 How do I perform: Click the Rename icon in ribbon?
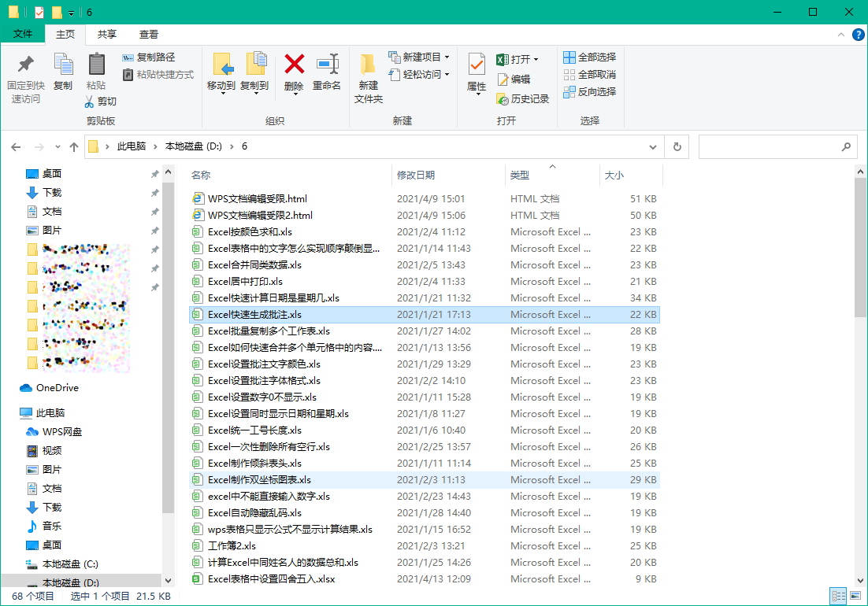click(x=327, y=65)
